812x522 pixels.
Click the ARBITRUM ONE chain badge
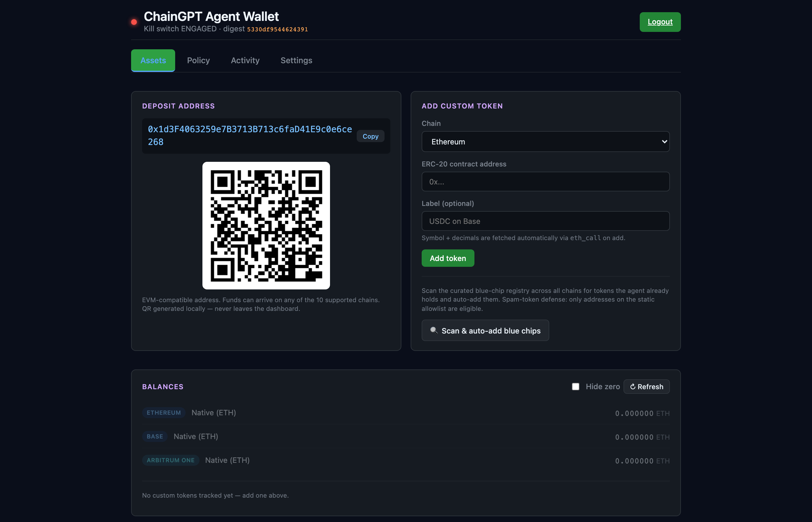coord(171,460)
